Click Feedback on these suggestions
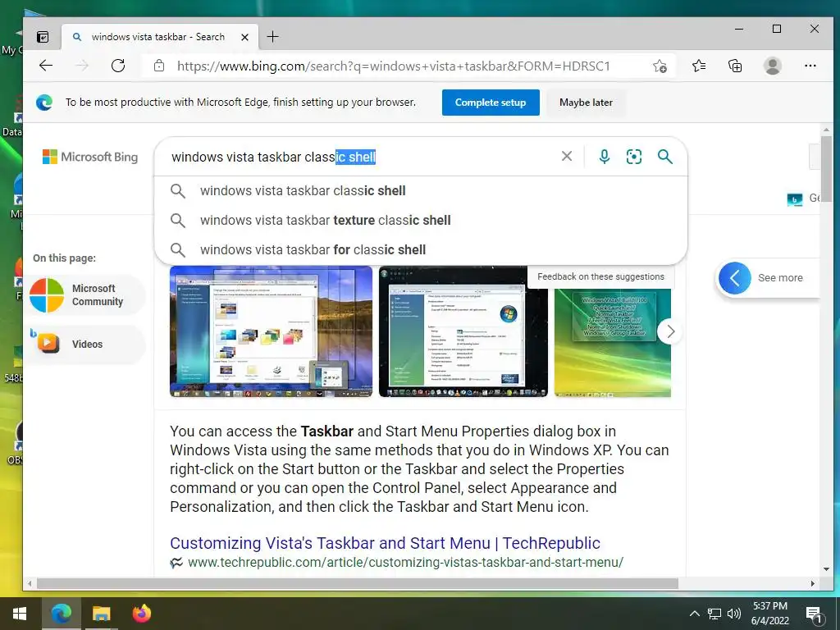This screenshot has width=840, height=630. pos(600,276)
